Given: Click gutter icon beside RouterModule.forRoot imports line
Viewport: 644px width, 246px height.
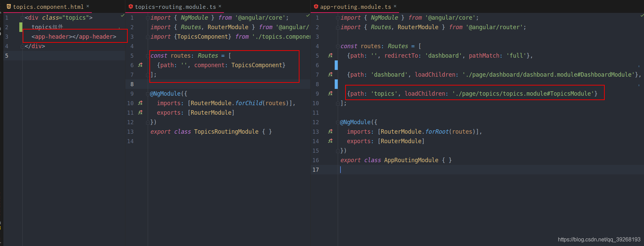Looking at the screenshot, I should tap(330, 131).
